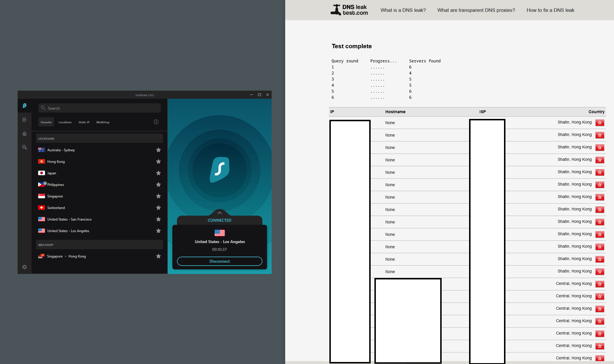Screen dimensions: 614x364
Task: Select Singapore location row
Action: (100, 196)
